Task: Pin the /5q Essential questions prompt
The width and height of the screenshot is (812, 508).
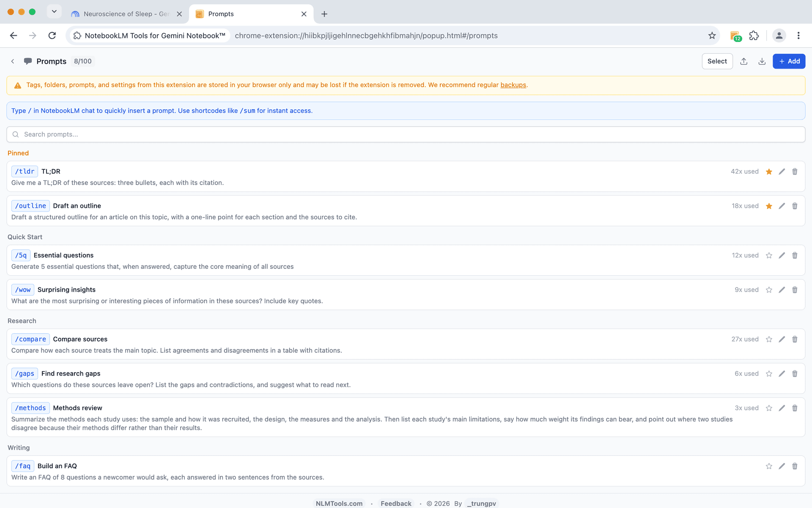Action: tap(769, 255)
